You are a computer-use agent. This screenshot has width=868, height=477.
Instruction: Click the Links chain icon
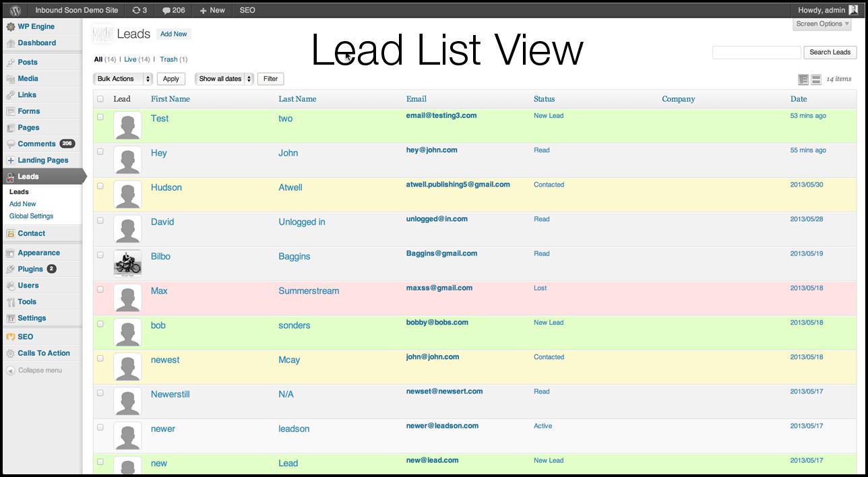pos(11,95)
